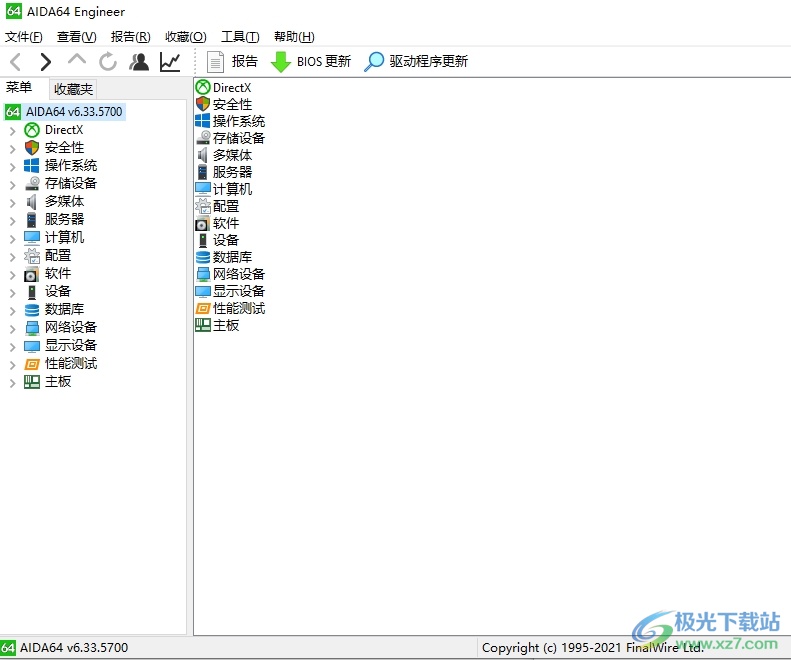Select 存储设备 in the left tree
Viewport: 791px width, 660px height.
pos(71,183)
